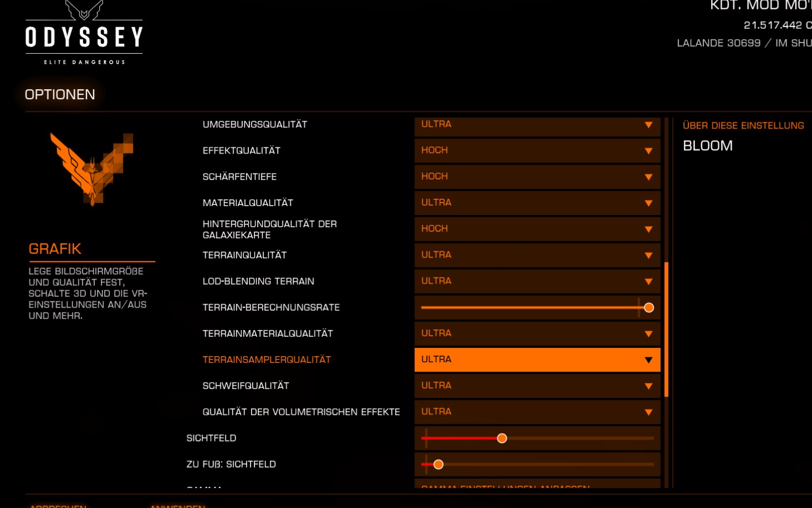Open the Terrainqualität dropdown
This screenshot has width=812, height=508.
[x=537, y=255]
